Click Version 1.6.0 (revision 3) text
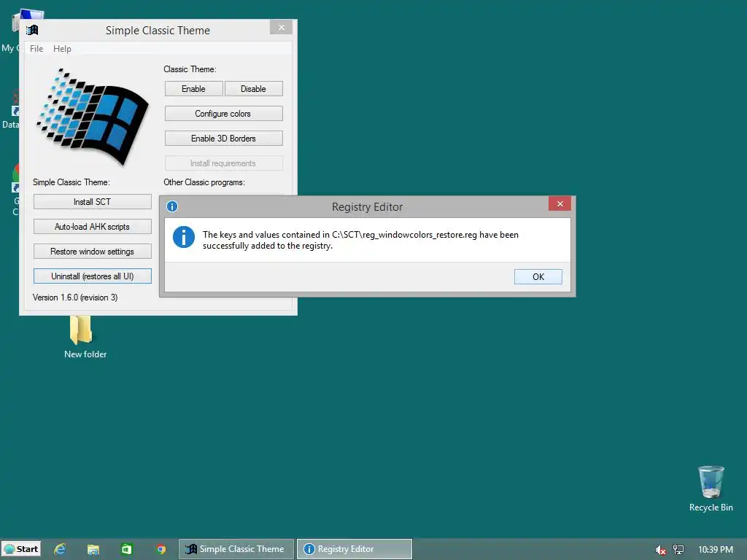Viewport: 747px width, 560px height. (75, 297)
